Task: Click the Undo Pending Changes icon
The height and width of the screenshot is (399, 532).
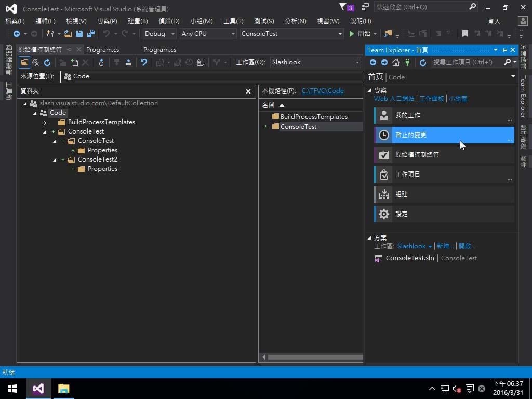Action: [144, 62]
